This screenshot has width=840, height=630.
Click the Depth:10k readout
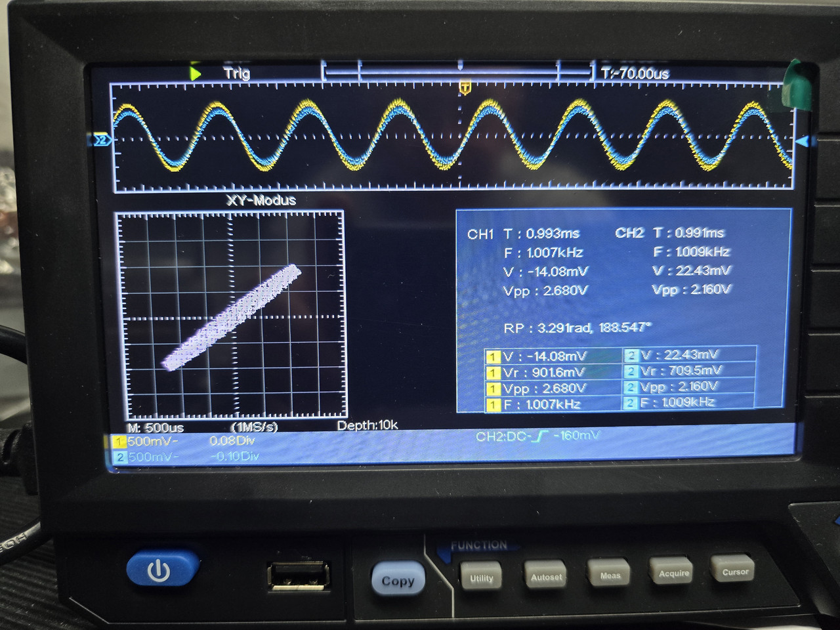(367, 425)
